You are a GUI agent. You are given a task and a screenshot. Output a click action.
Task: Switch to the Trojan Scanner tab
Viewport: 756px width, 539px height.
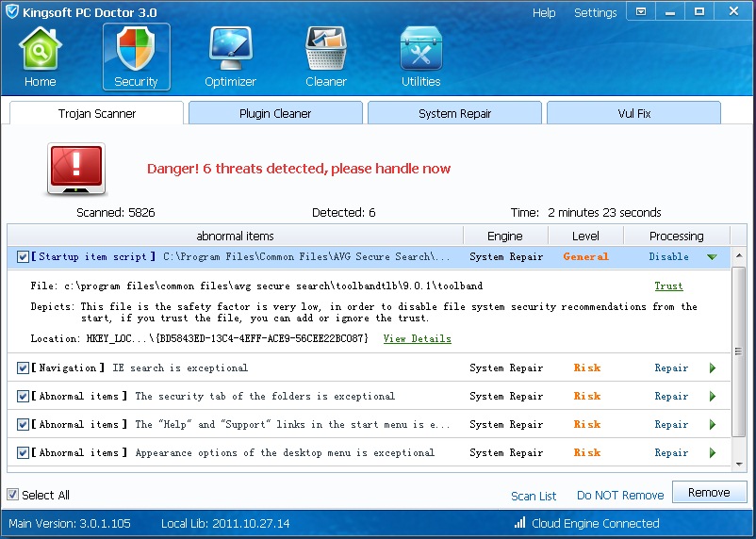tap(96, 113)
